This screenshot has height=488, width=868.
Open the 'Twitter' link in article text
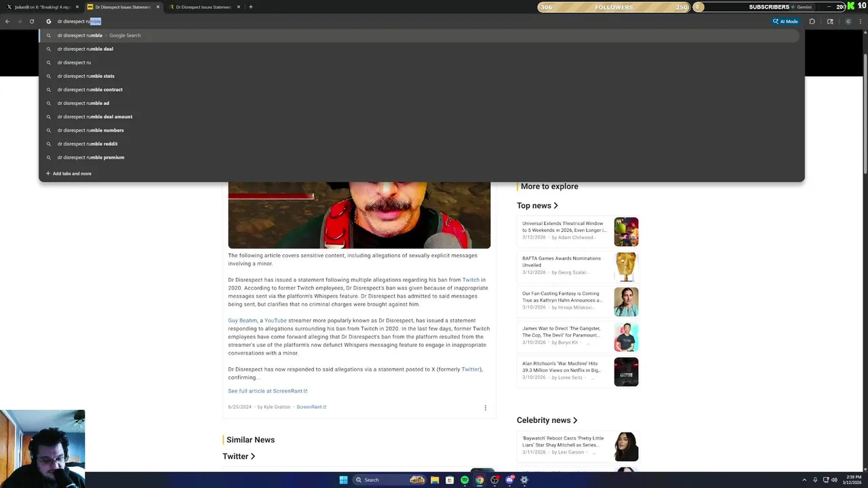point(471,369)
